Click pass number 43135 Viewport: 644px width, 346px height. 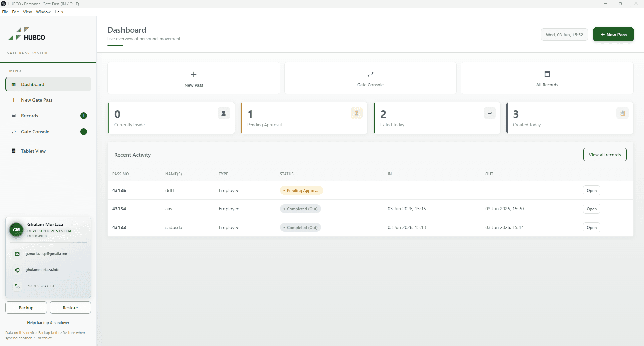119,190
